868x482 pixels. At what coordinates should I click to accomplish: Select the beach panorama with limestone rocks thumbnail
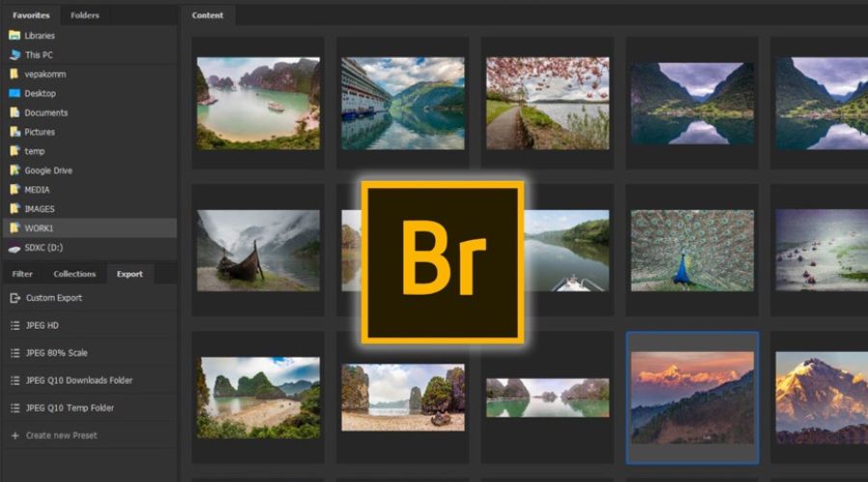coord(403,397)
